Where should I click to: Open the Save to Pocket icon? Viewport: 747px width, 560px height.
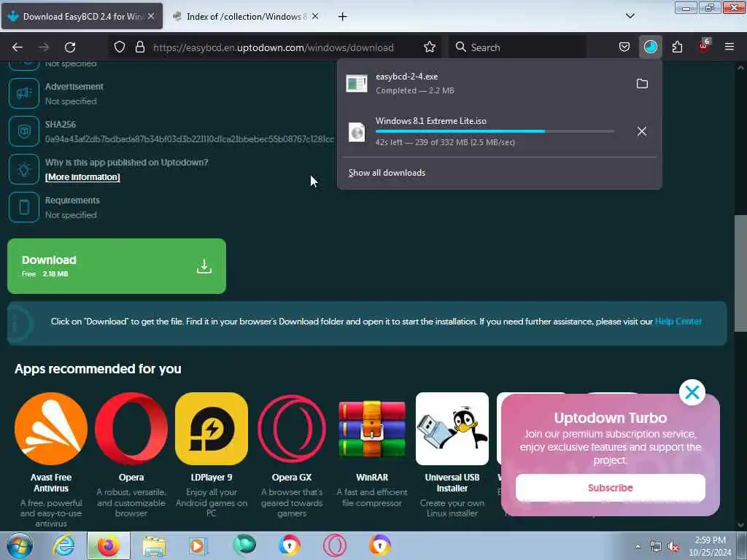(x=624, y=47)
